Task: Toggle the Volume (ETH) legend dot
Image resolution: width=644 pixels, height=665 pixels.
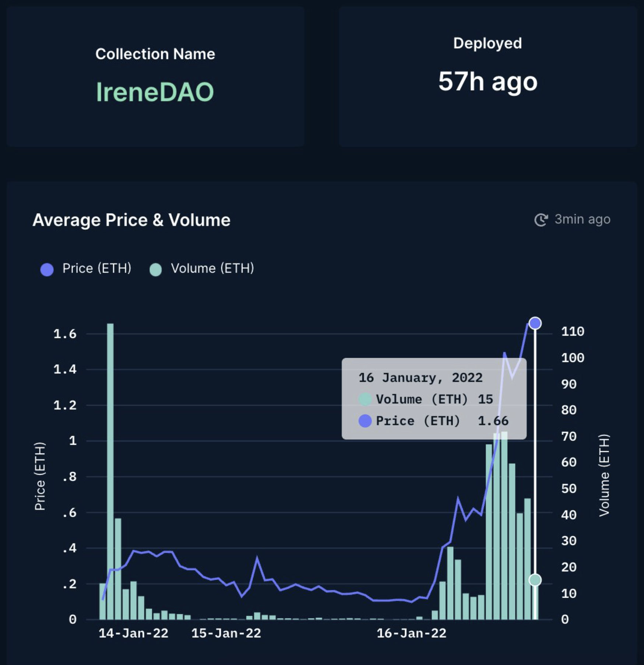Action: tap(156, 269)
